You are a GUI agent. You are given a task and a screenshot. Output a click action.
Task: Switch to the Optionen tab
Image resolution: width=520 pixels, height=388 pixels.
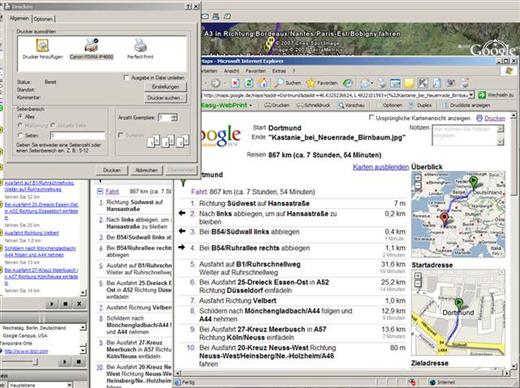43,19
